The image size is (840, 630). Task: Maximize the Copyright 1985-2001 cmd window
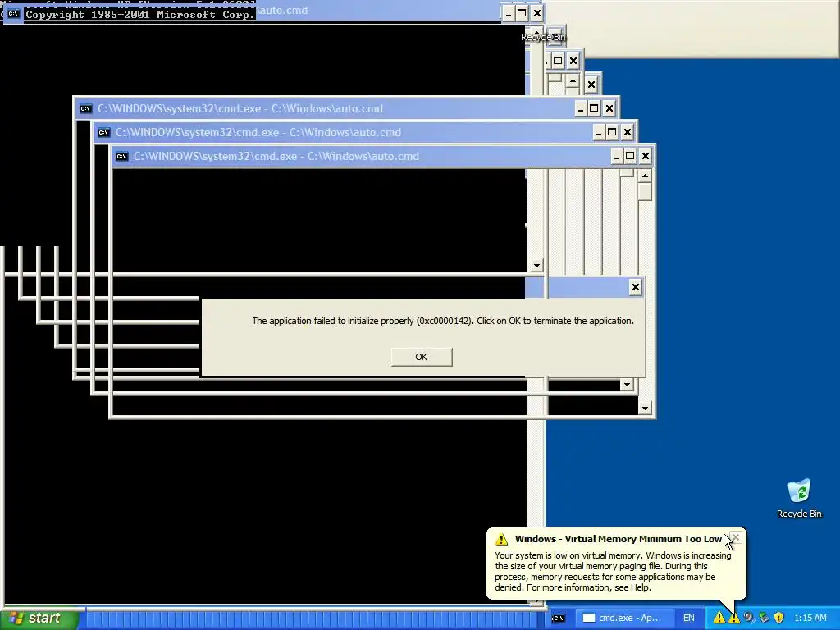(x=522, y=13)
